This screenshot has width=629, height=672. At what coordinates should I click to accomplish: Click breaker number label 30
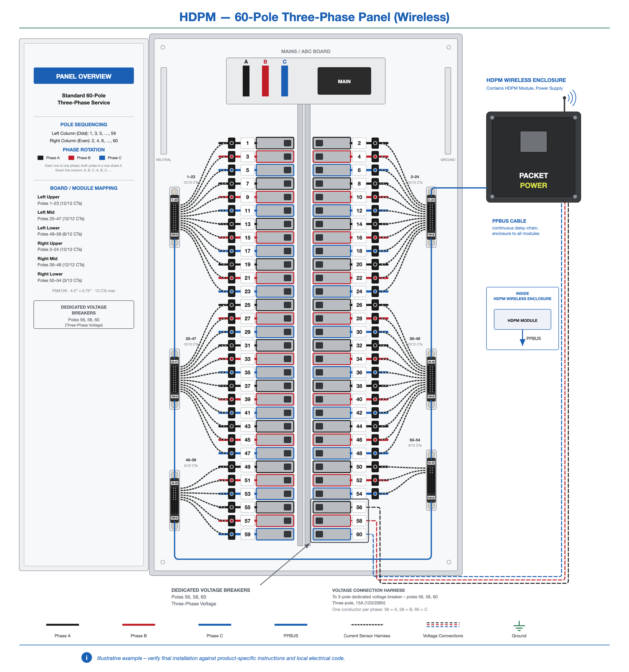pos(359,332)
